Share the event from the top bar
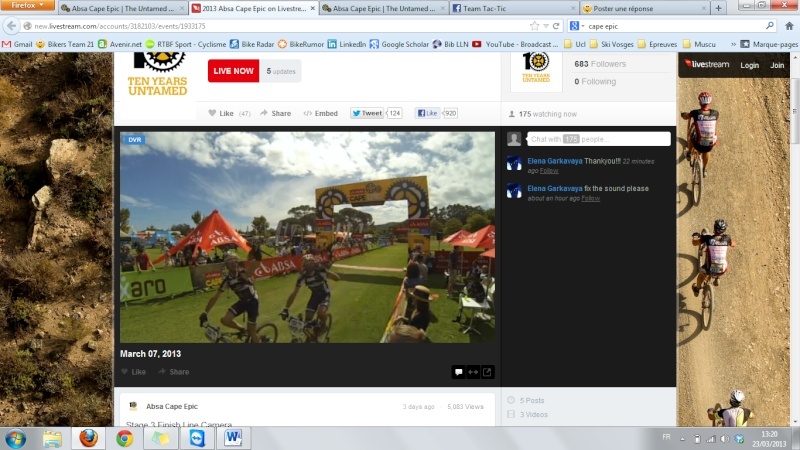This screenshot has width=800, height=450. pos(276,113)
